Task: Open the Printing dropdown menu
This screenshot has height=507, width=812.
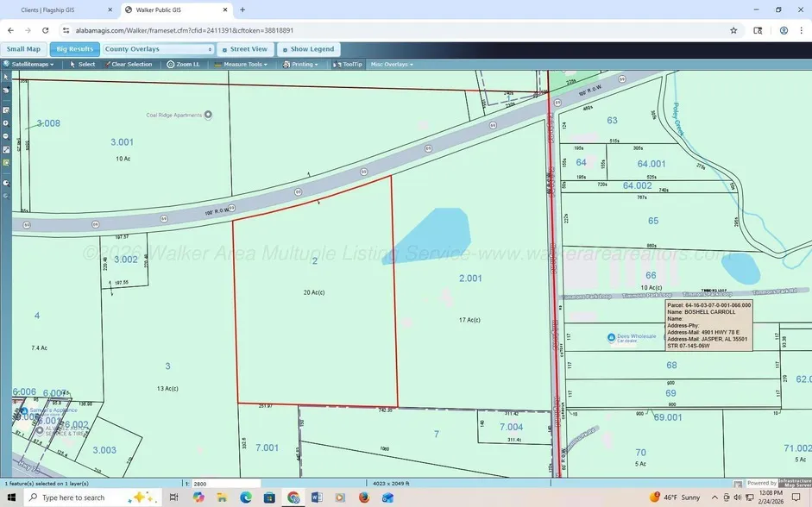Action: tap(301, 65)
